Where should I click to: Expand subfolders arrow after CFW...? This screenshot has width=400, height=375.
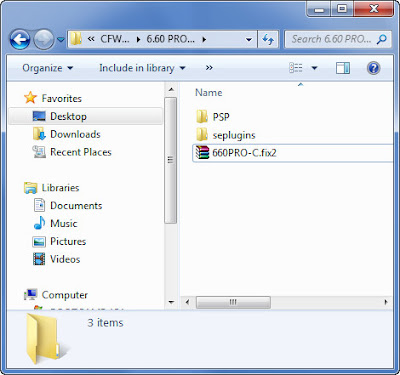138,39
